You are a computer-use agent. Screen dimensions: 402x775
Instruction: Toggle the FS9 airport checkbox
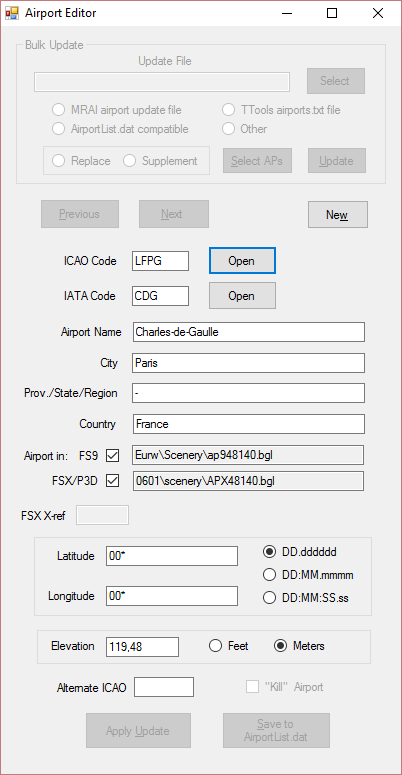pos(113,455)
